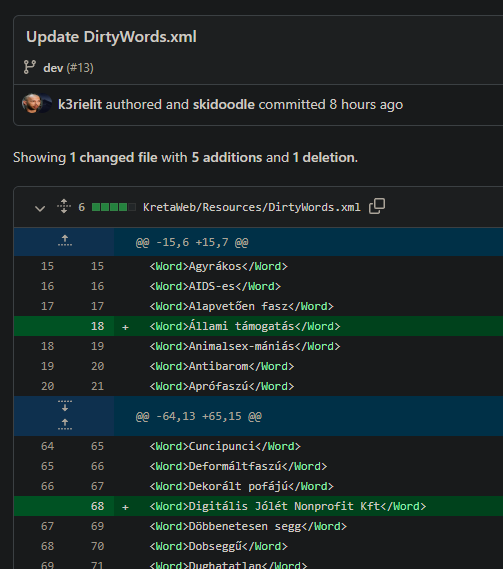Copy the DirtyWords.xml file path

click(377, 206)
